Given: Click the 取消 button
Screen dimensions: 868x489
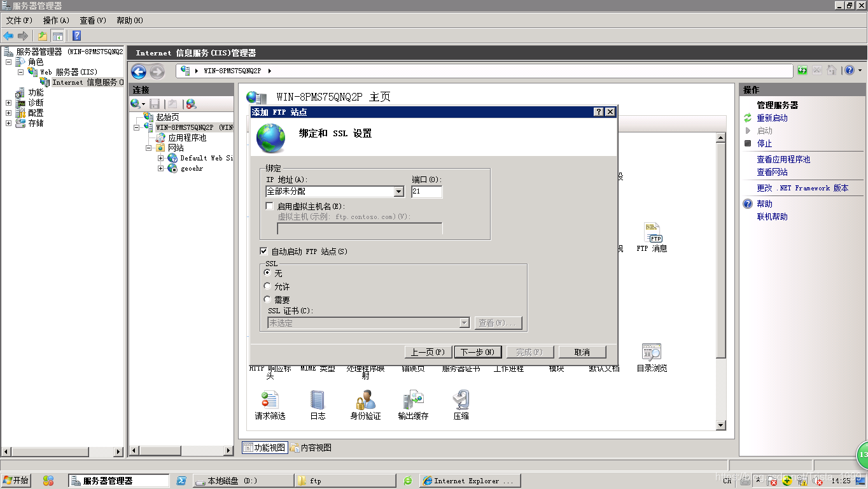Looking at the screenshot, I should [x=582, y=352].
